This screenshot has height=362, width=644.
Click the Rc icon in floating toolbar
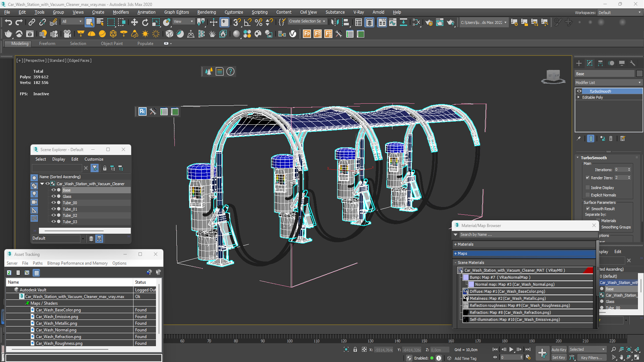pos(142,112)
